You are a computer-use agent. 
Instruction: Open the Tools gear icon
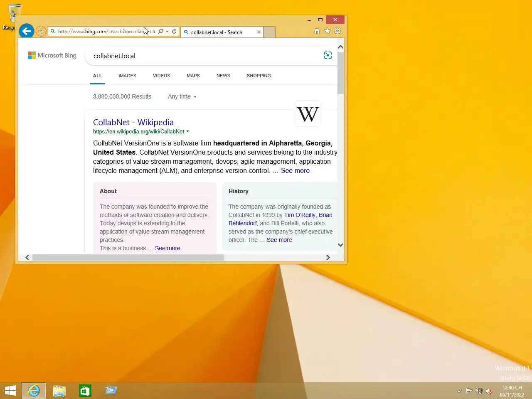point(337,31)
